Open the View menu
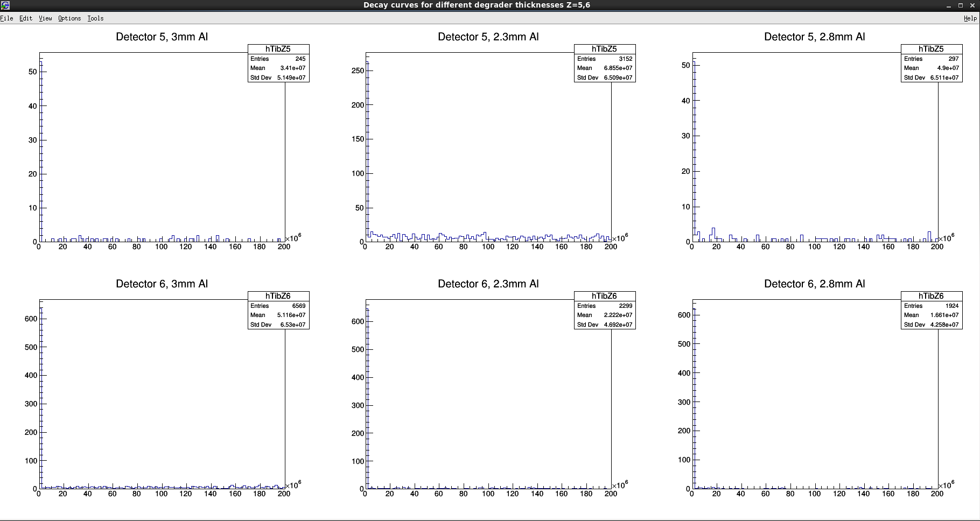This screenshot has height=521, width=980. pos(45,18)
